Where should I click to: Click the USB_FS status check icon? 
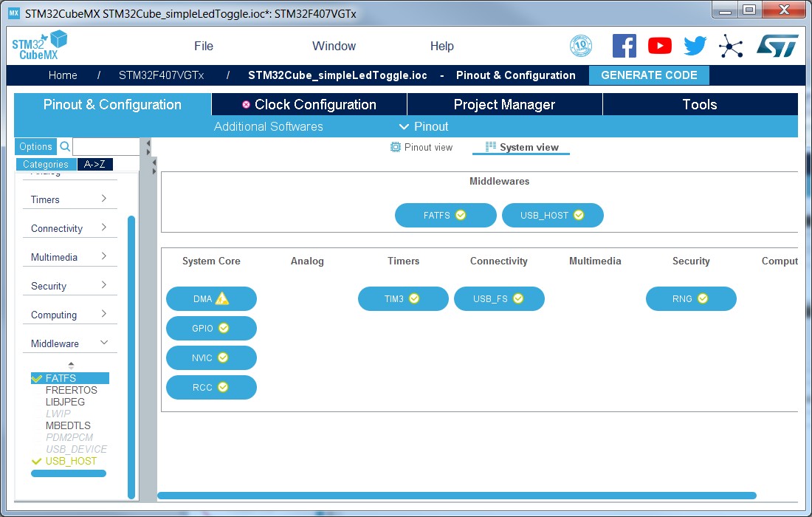518,298
